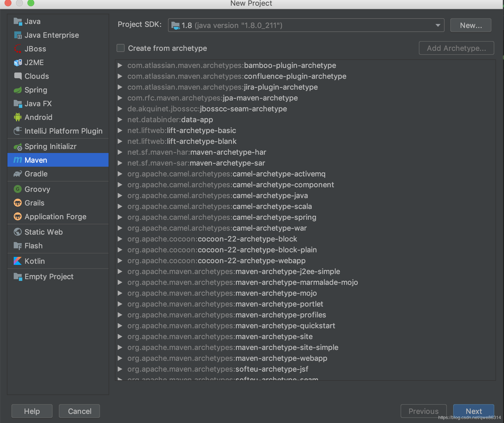
Task: Click the red JBoss icon
Action: (18, 49)
